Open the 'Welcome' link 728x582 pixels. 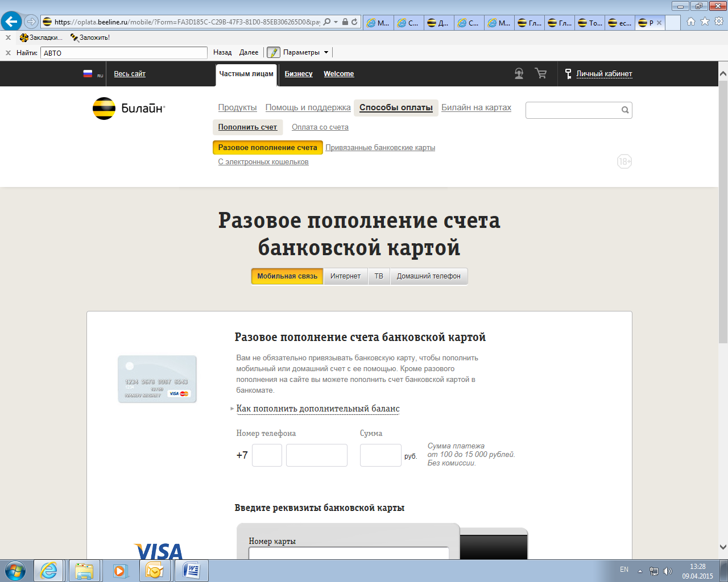tap(339, 74)
